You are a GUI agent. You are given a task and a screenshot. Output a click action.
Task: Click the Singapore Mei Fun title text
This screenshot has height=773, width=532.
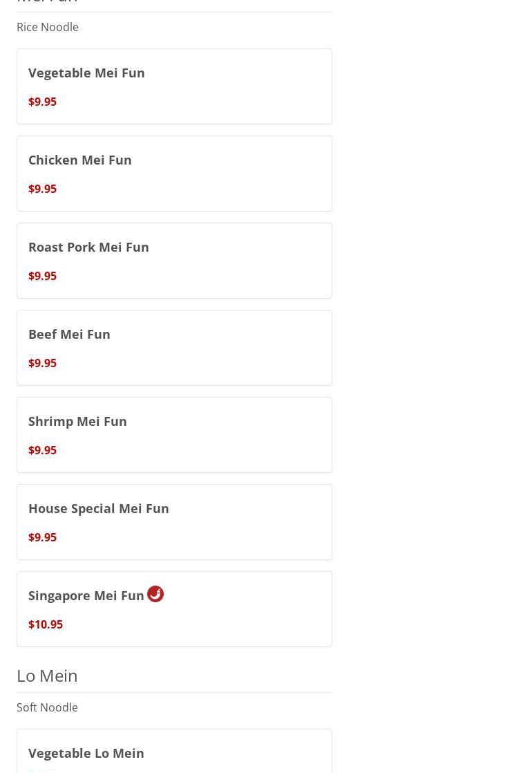pos(86,596)
